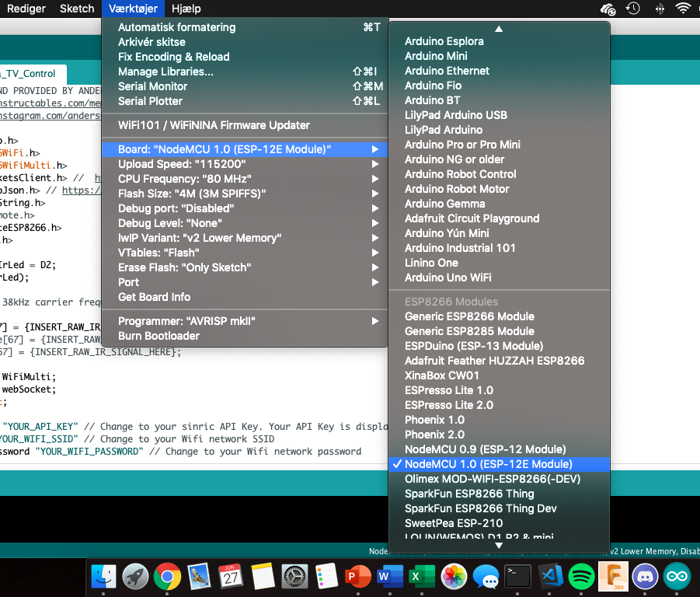
Task: Expand Debug Level "None" submenu
Action: click(245, 223)
